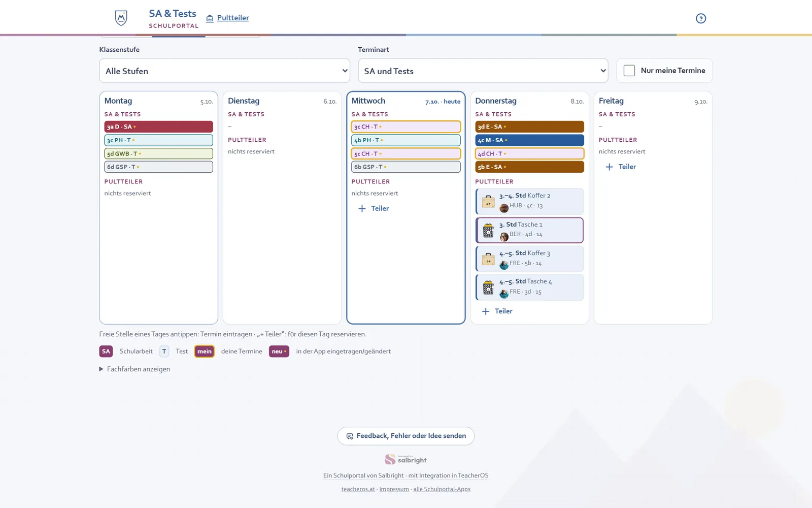Viewport: 812px width, 508px height.
Task: Click the bag icon of Tasche 1
Action: coord(488,231)
